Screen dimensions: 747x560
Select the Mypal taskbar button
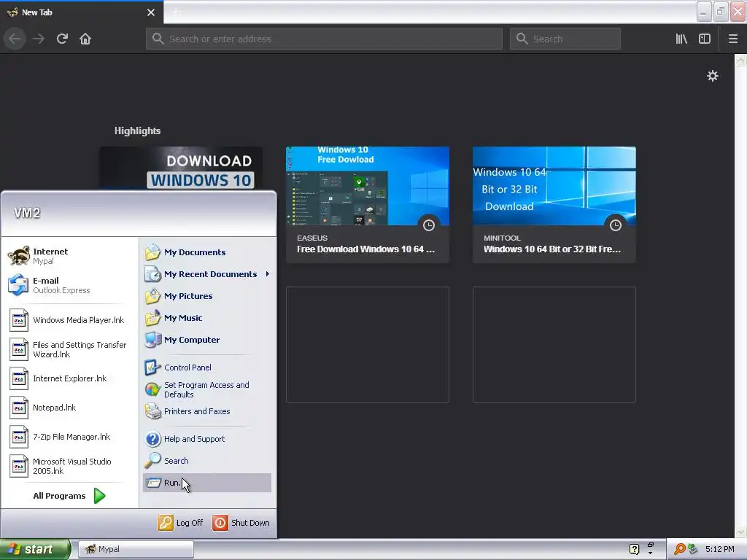[136, 549]
